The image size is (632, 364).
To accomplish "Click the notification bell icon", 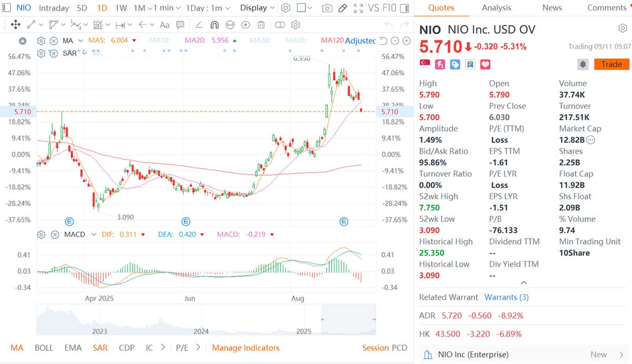I will tap(584, 64).
